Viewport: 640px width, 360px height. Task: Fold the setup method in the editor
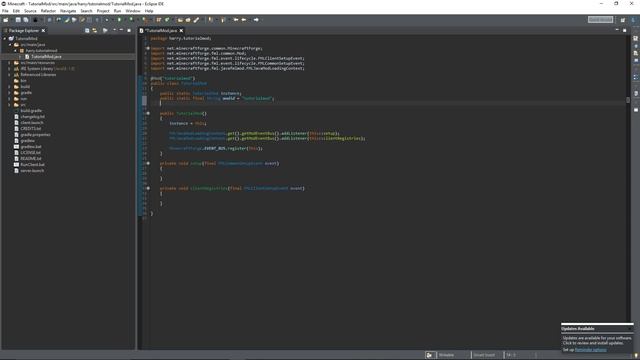click(x=148, y=163)
